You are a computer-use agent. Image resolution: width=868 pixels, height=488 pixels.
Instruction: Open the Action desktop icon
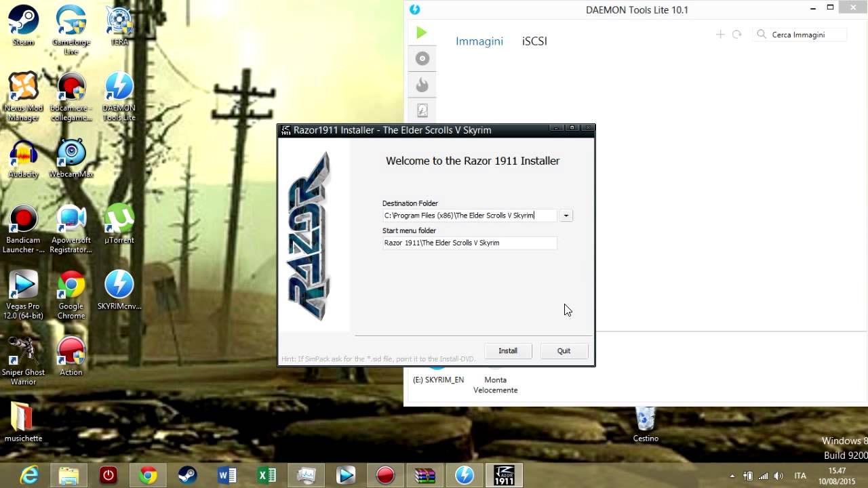pos(71,357)
